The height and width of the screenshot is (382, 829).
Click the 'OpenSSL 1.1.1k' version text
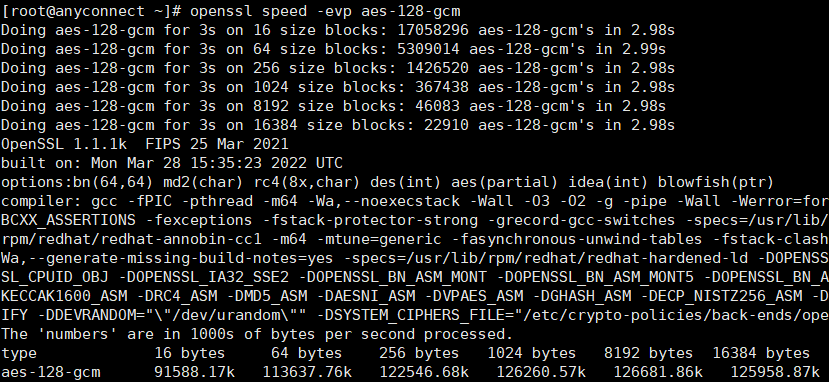(64, 144)
